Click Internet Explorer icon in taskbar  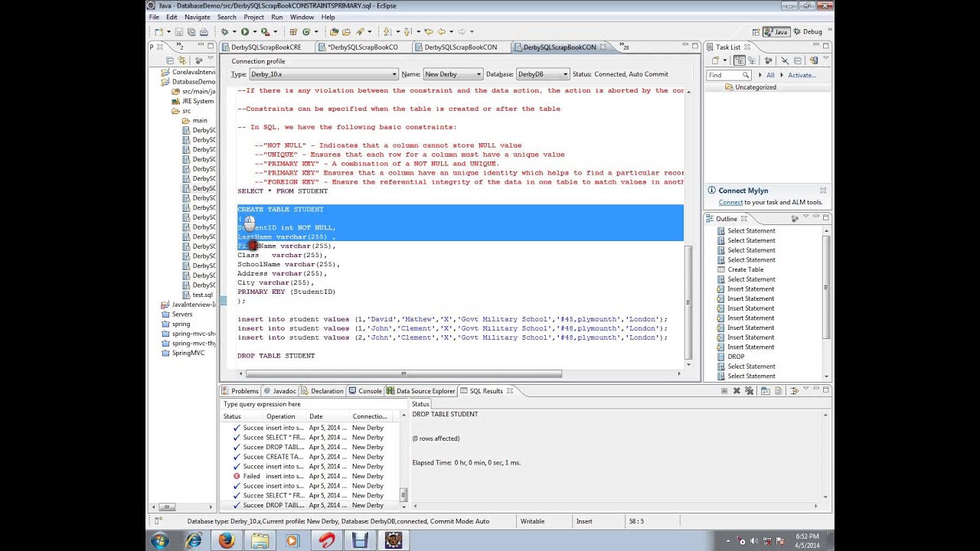tap(193, 540)
